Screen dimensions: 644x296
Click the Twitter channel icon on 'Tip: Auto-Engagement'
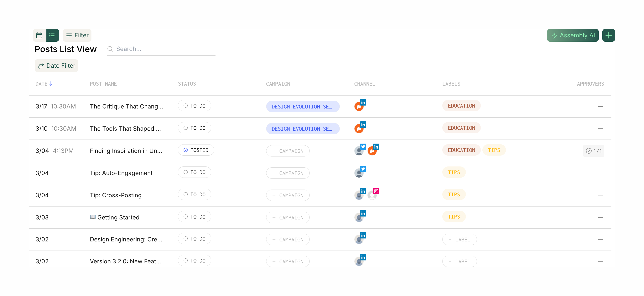(x=363, y=169)
